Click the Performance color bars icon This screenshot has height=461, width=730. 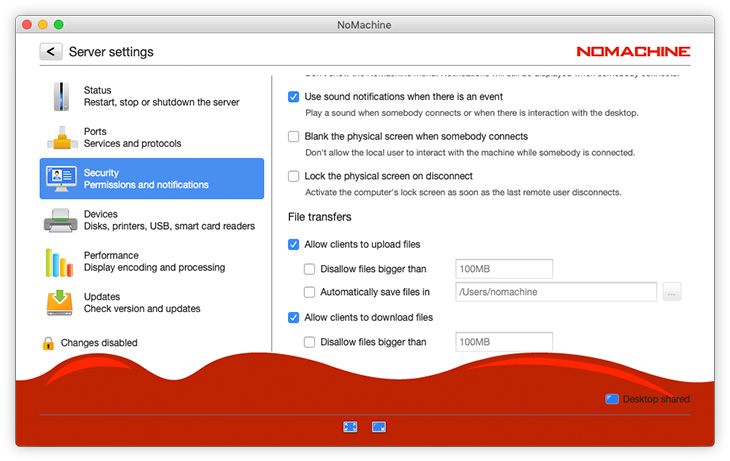pos(60,262)
